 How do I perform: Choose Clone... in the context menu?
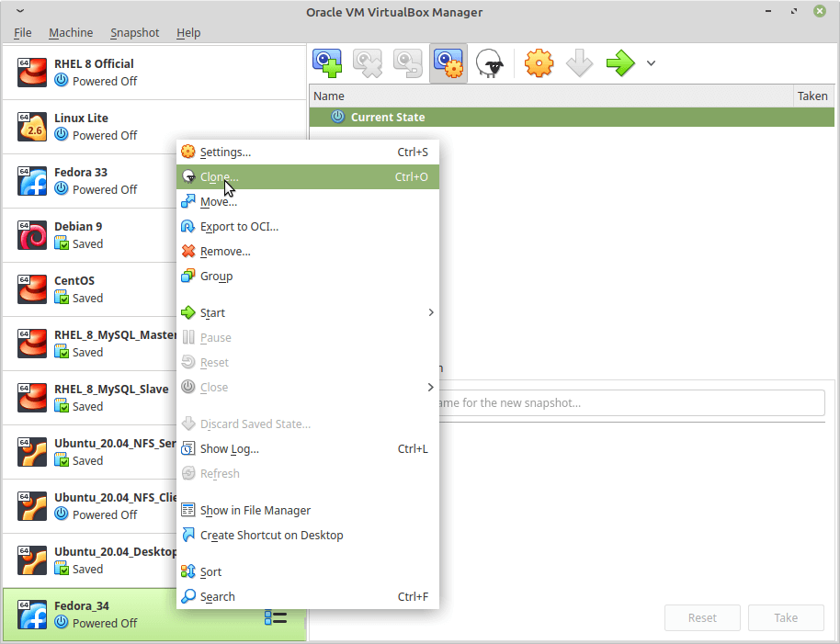point(308,176)
